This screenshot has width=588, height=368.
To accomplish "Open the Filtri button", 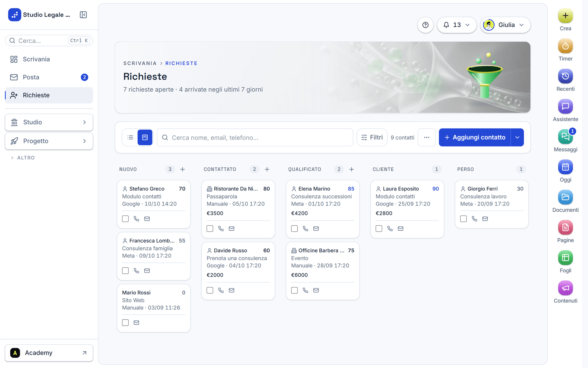I will coord(372,137).
